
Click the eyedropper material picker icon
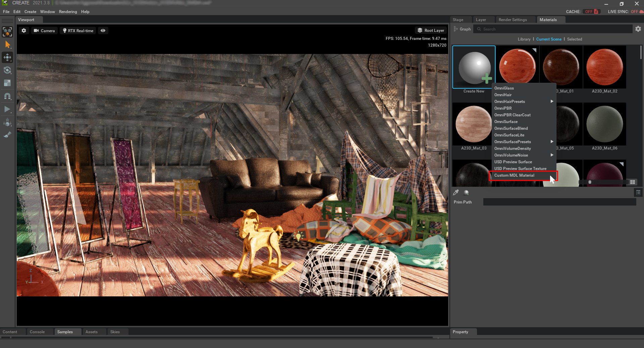[x=456, y=192]
